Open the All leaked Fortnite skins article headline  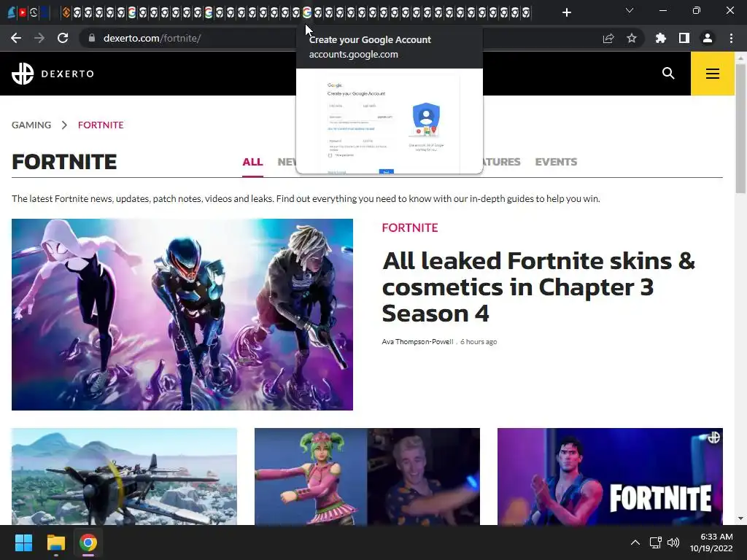click(538, 287)
